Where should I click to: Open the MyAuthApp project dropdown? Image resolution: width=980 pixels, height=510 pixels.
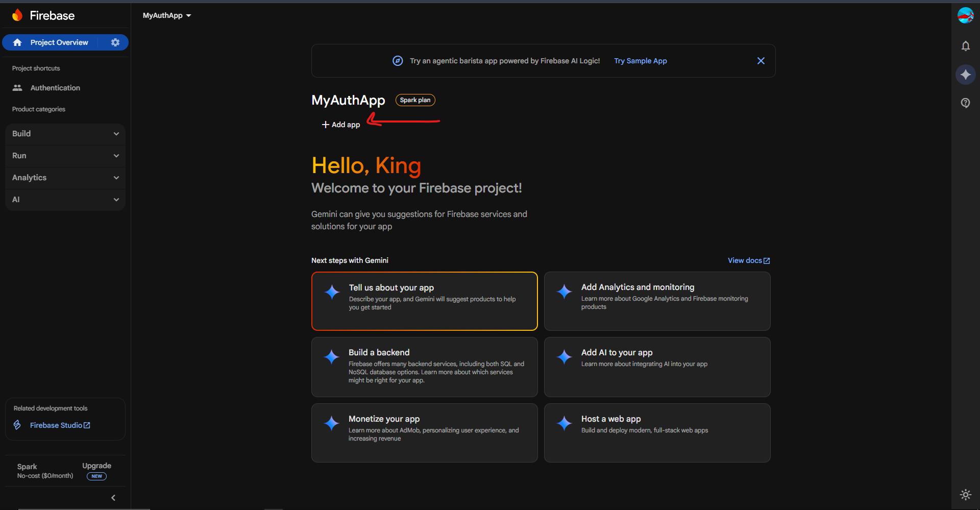click(167, 15)
